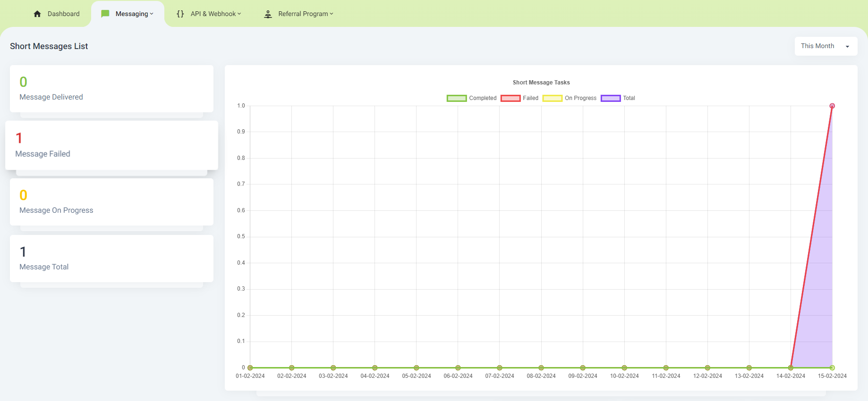The image size is (868, 401).
Task: Open the Dashboard tab
Action: coord(57,14)
